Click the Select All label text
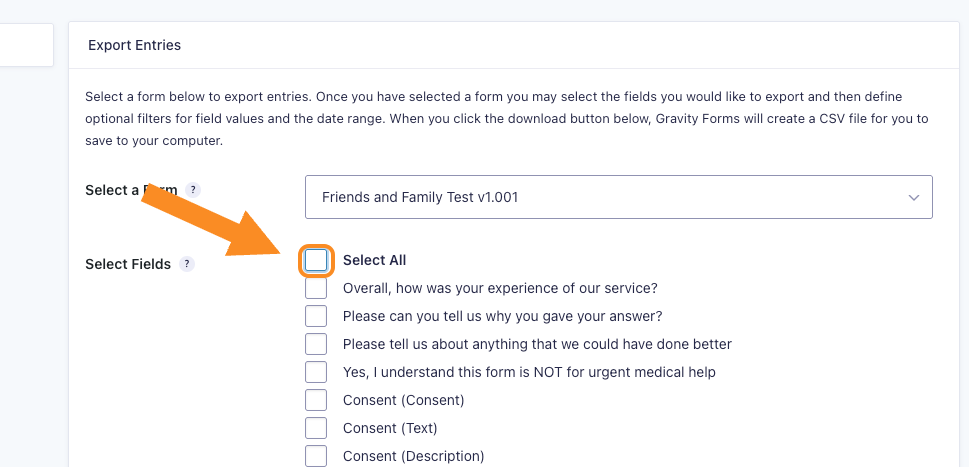Screen dimensions: 969x467 (374, 260)
